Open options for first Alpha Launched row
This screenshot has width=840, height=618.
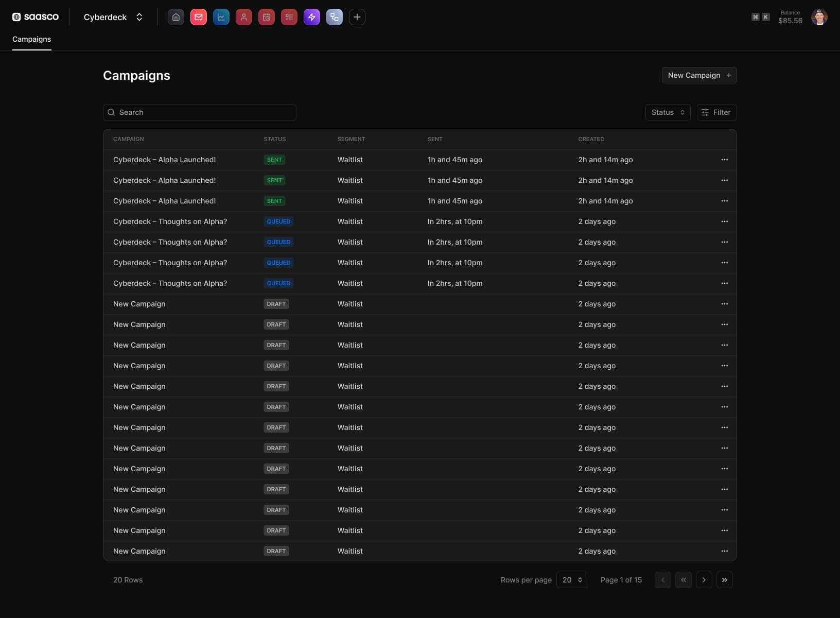(x=724, y=160)
